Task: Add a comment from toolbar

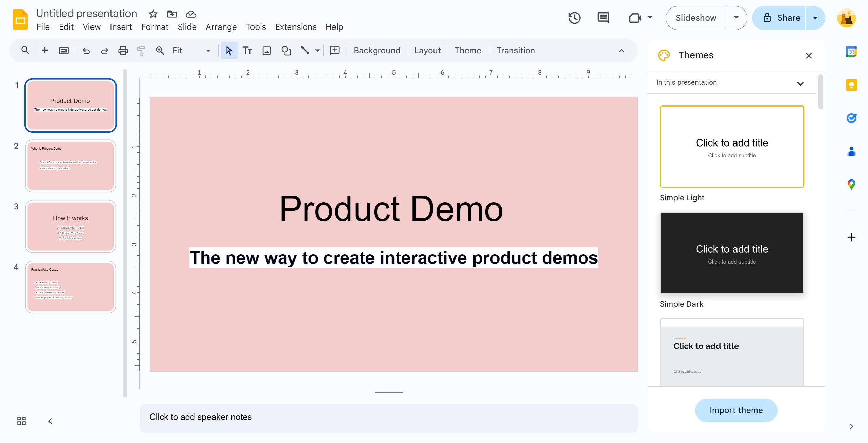Action: 335,51
